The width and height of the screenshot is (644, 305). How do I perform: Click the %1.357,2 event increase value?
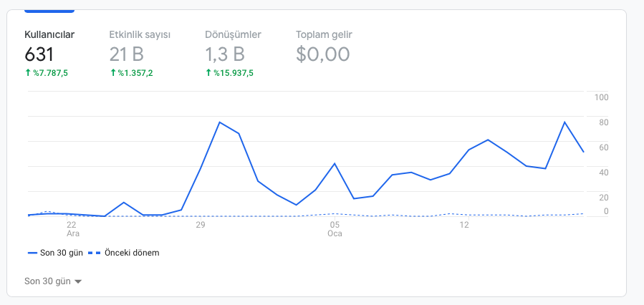[x=131, y=73]
